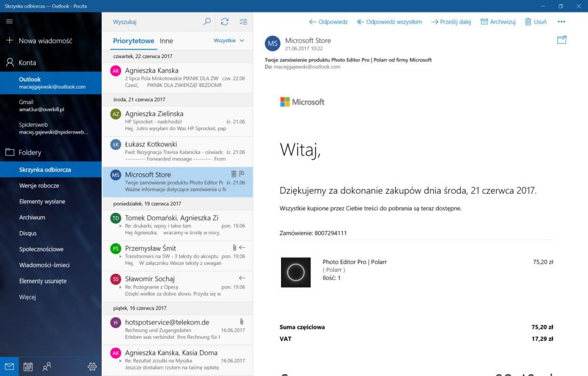Open Łukasz Kotkowski forwarded email
The width and height of the screenshot is (588, 376).
[x=178, y=152]
